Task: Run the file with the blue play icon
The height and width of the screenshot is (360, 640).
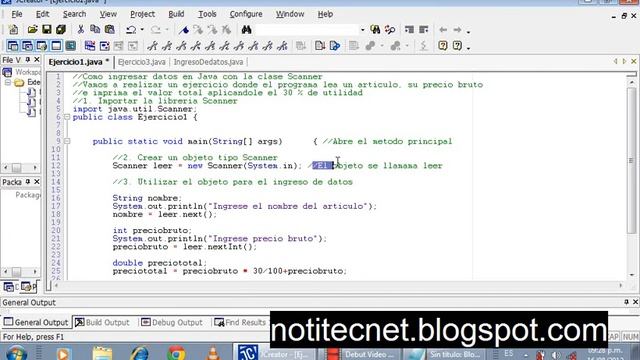Action: (x=335, y=45)
